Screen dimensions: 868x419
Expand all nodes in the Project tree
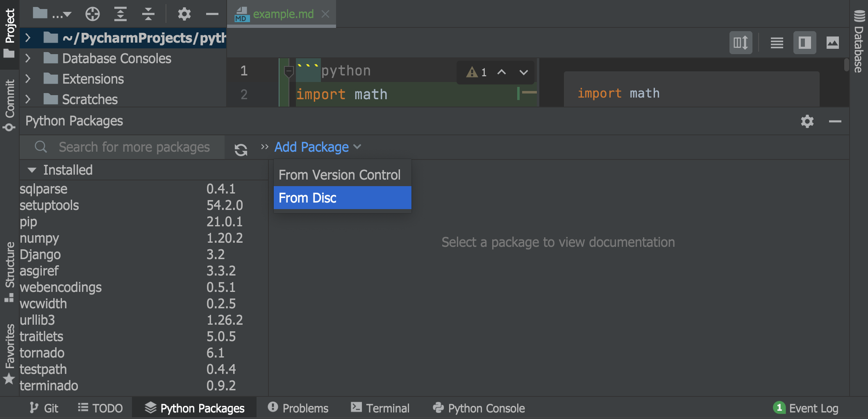120,14
